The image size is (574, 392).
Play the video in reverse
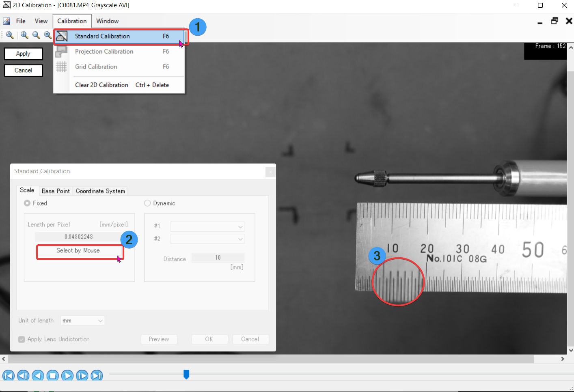click(x=38, y=375)
